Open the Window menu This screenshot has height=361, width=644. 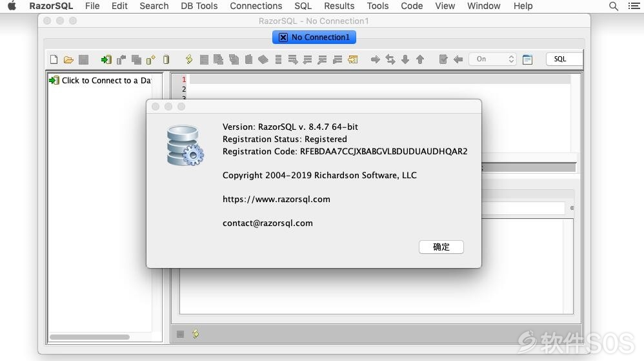point(484,6)
